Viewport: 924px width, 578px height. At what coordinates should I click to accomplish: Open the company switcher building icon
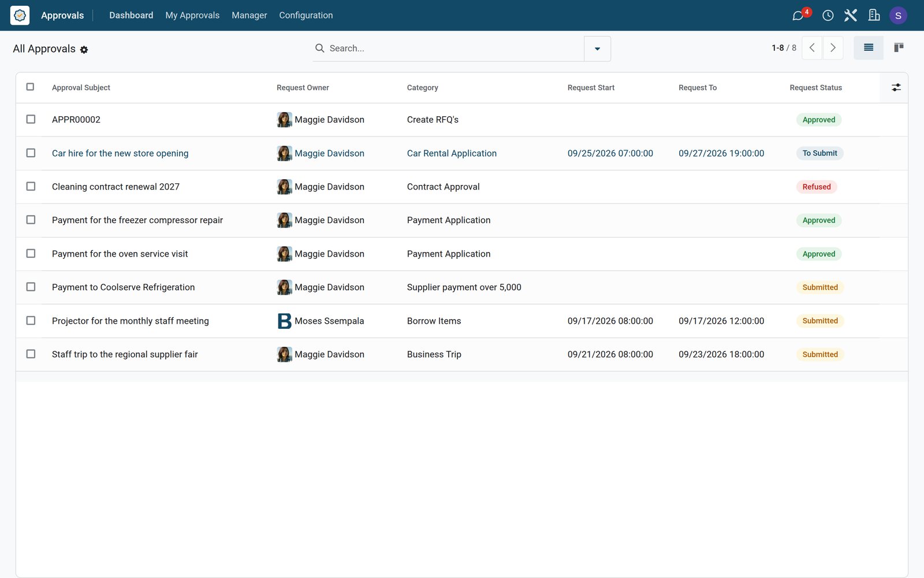[x=874, y=16]
